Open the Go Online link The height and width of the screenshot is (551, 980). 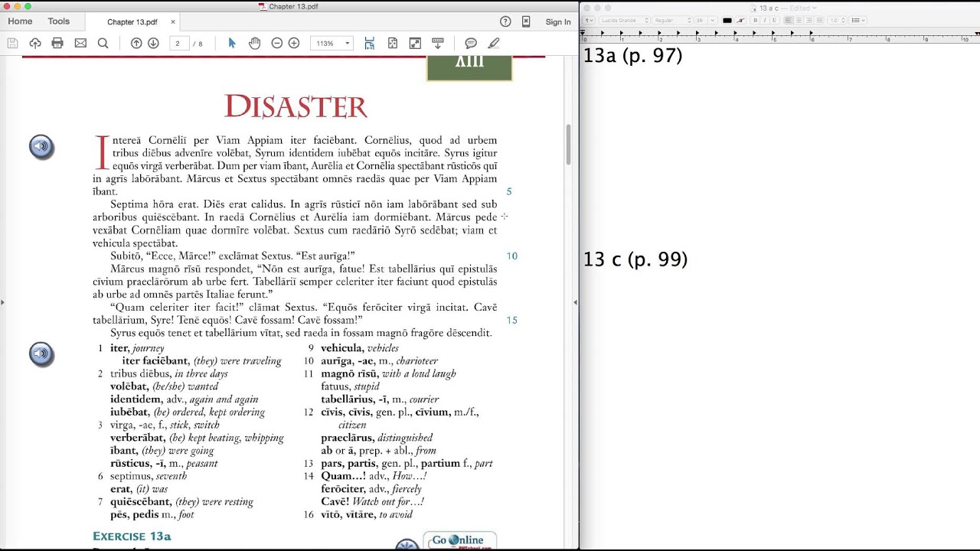click(x=459, y=540)
